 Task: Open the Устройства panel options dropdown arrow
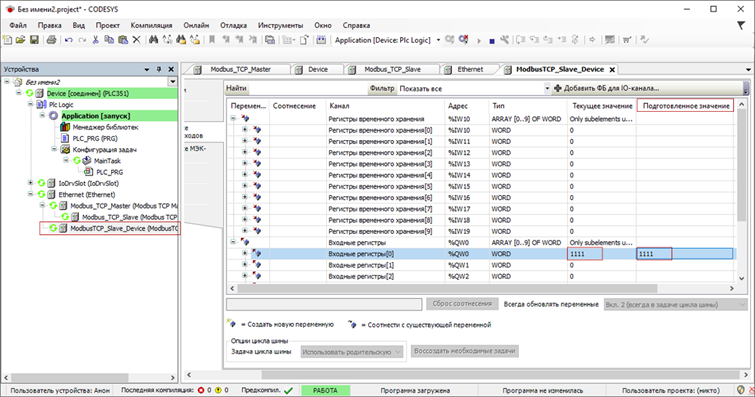[147, 69]
